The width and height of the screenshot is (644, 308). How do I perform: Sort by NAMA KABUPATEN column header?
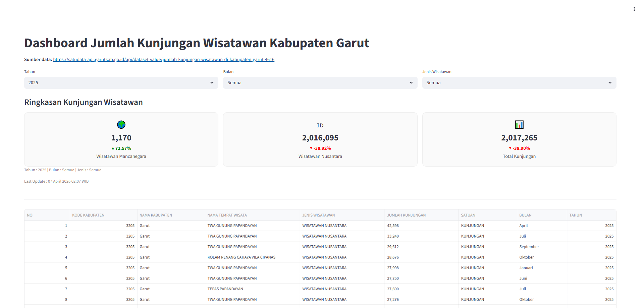click(171, 215)
